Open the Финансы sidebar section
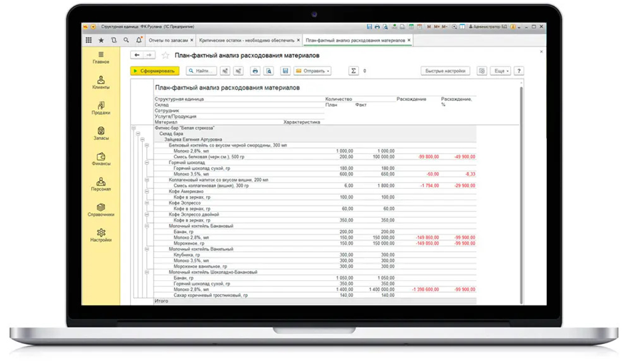The width and height of the screenshot is (628, 364). pyautogui.click(x=101, y=159)
